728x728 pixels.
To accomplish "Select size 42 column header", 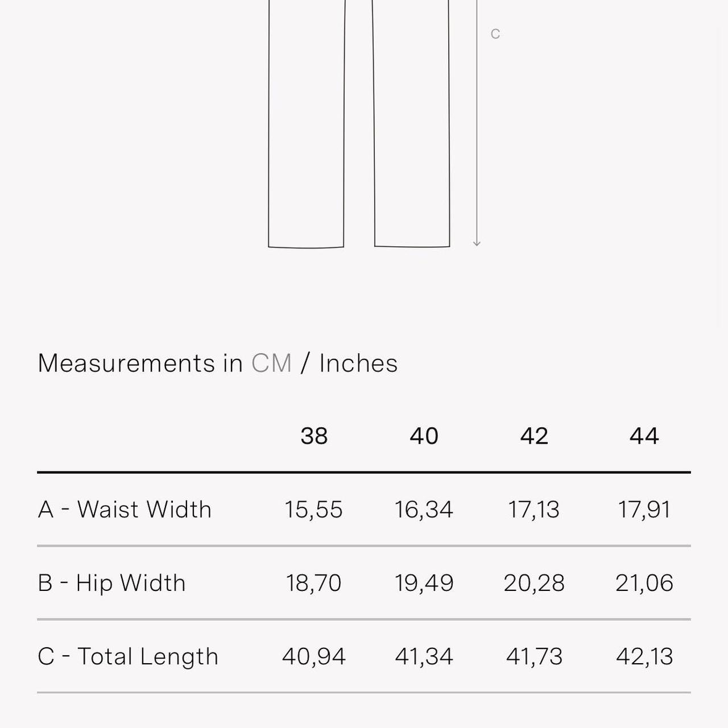I will coord(534,436).
